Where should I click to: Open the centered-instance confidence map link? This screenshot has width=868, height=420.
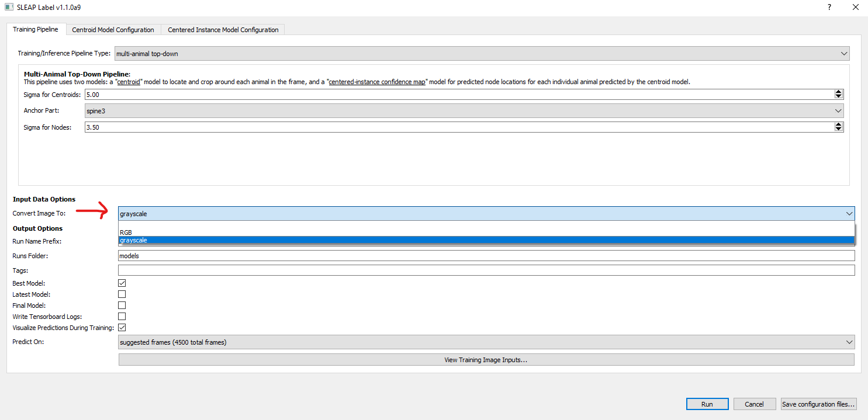point(376,81)
